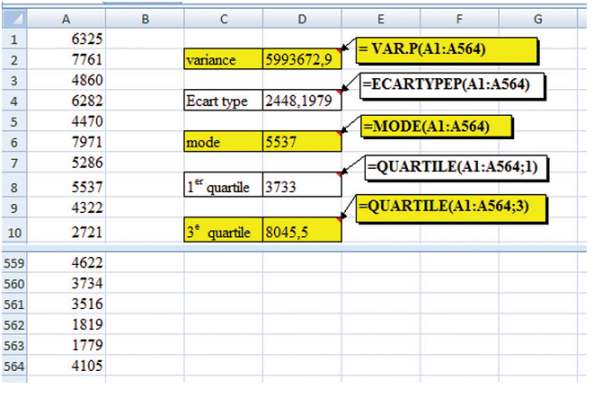This screenshot has height=397, width=594.
Task: Click cell containing 4105
Action: click(x=66, y=366)
